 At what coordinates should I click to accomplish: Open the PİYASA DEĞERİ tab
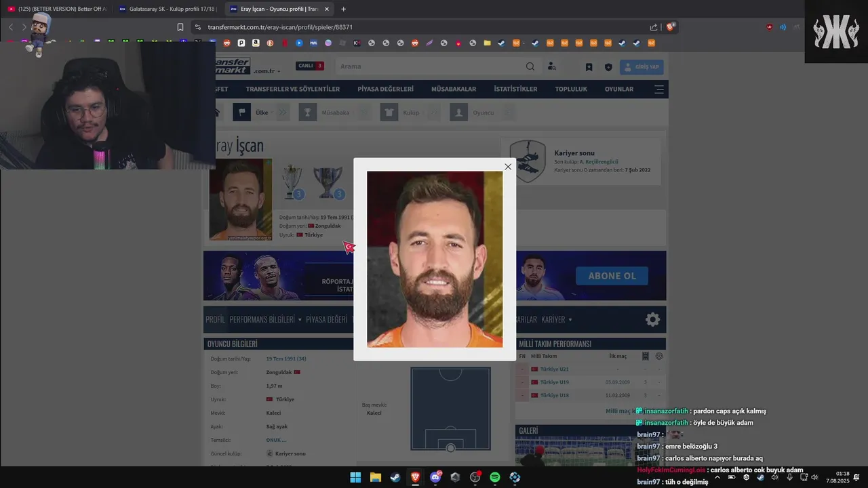pyautogui.click(x=326, y=319)
